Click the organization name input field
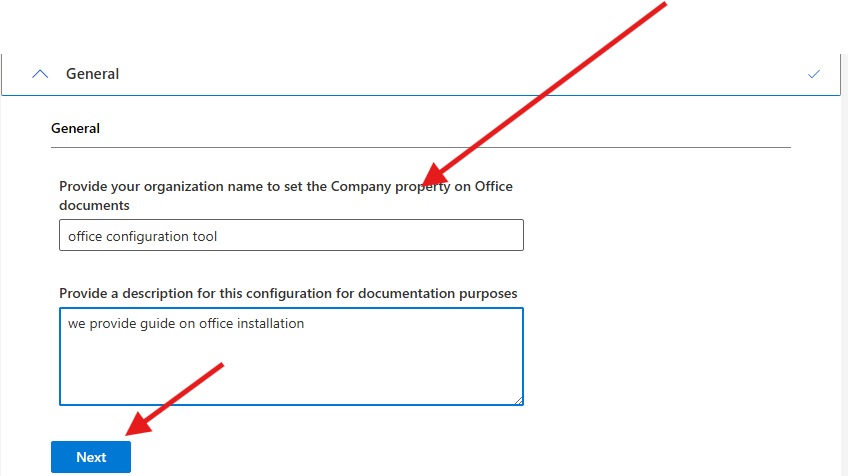 coord(290,236)
